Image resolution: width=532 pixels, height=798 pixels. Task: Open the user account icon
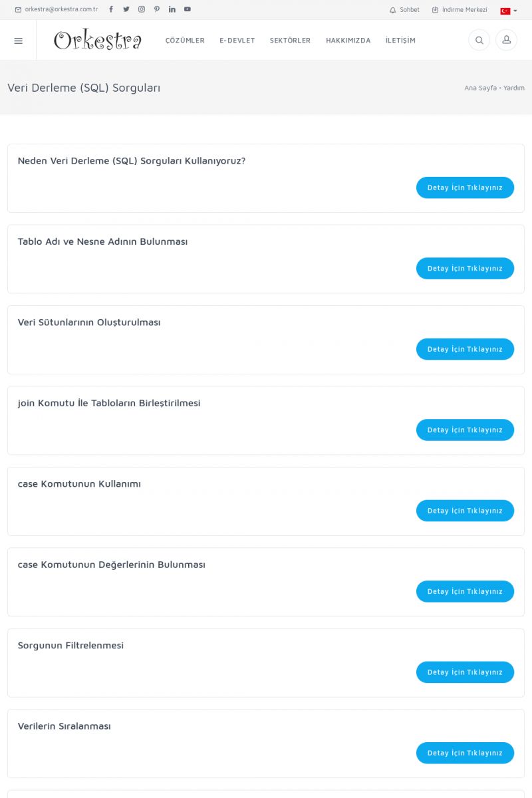click(506, 40)
